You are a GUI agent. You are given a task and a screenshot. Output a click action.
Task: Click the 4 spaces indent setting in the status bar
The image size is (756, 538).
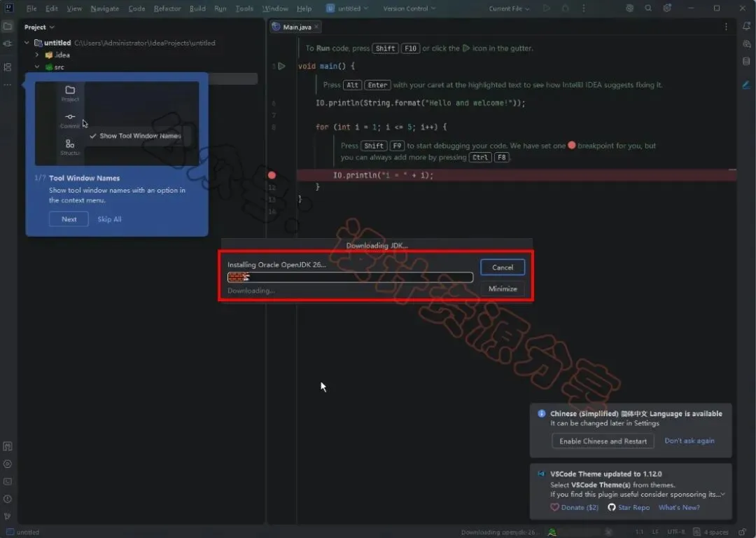[715, 532]
